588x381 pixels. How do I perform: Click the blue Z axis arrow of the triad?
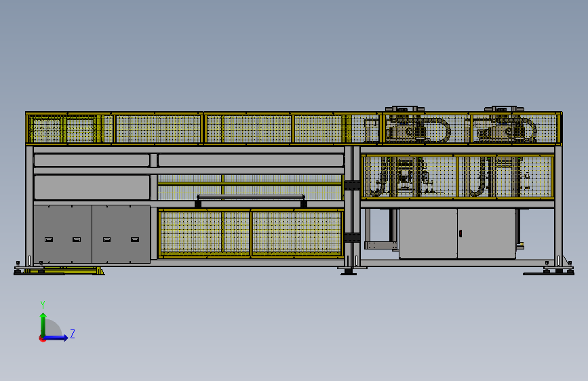[x=56, y=338]
